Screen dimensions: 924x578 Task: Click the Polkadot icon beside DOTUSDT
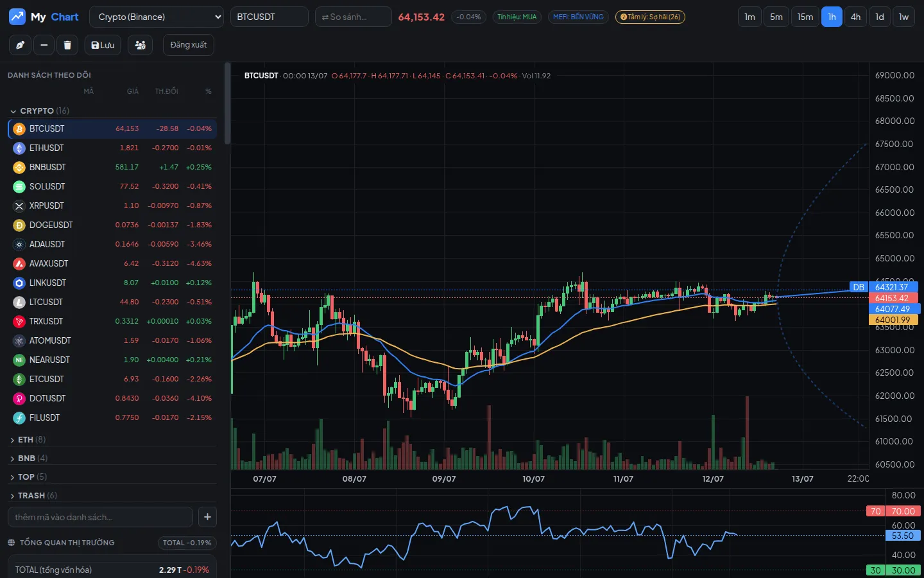[x=19, y=398]
